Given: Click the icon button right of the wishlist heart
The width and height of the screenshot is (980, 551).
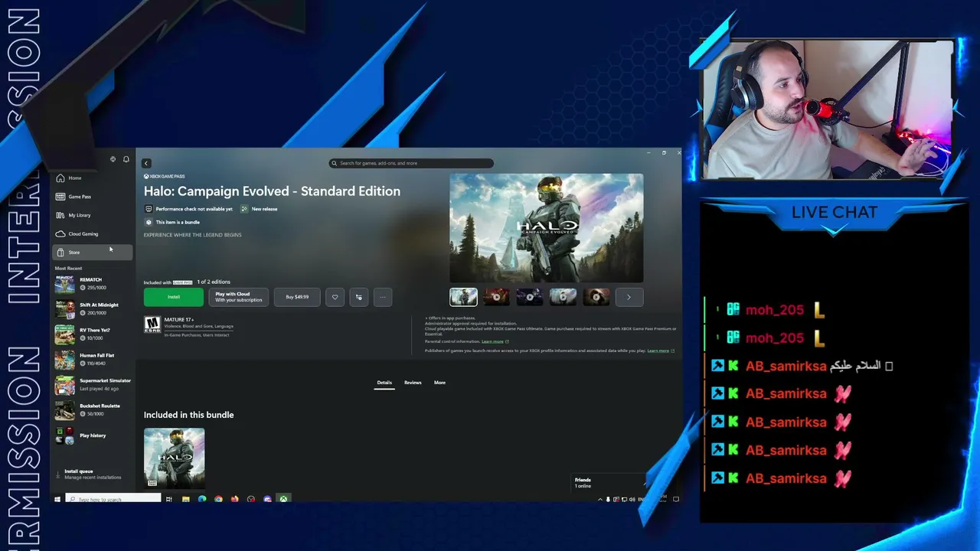Looking at the screenshot, I should point(358,297).
